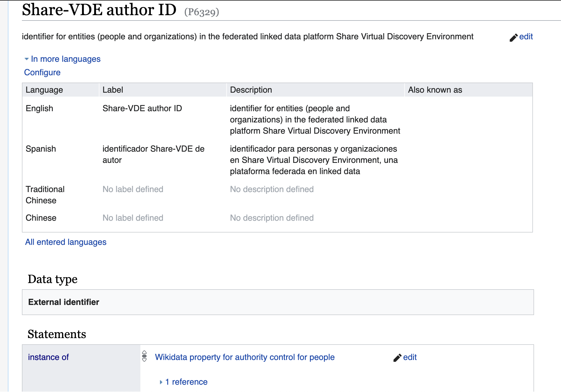Click the property identifier "(P6329)"
The height and width of the screenshot is (392, 561).
(201, 12)
